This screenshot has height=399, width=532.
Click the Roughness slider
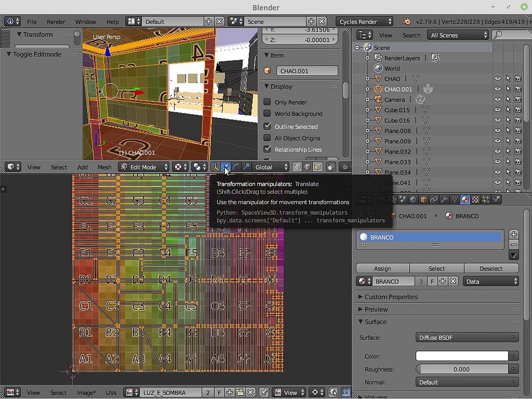tap(462, 369)
